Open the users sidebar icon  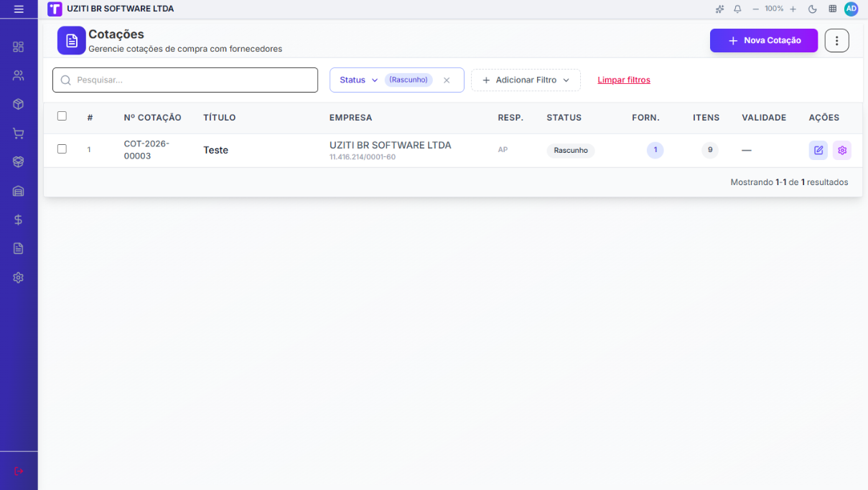click(x=19, y=75)
